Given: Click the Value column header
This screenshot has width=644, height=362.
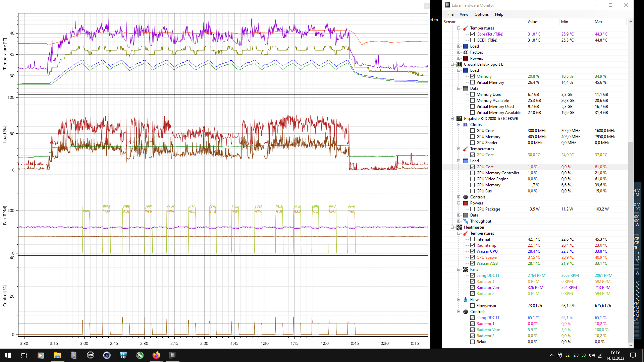Looking at the screenshot, I should click(532, 22).
